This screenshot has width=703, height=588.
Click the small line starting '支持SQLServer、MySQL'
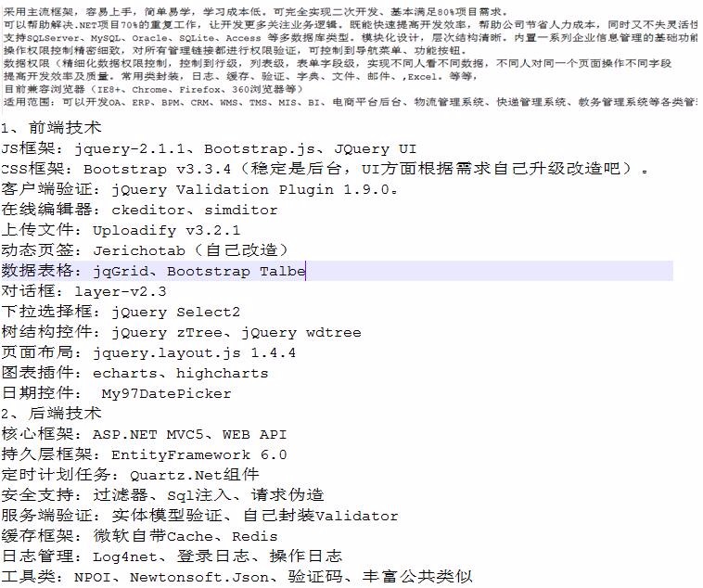351,38
